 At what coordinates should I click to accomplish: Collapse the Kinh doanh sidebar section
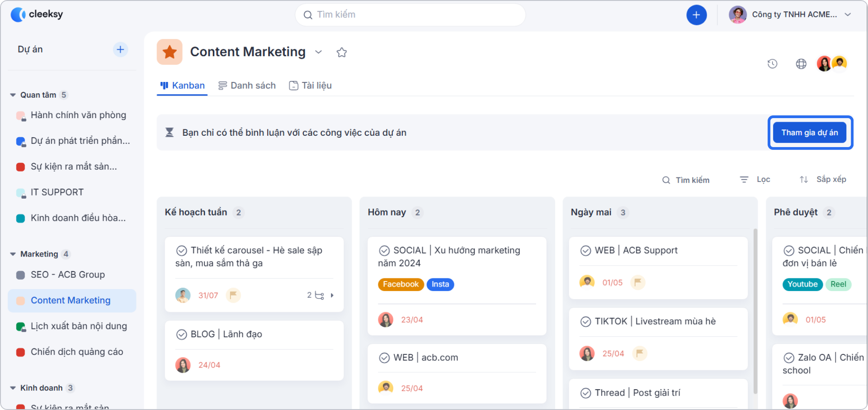point(12,388)
